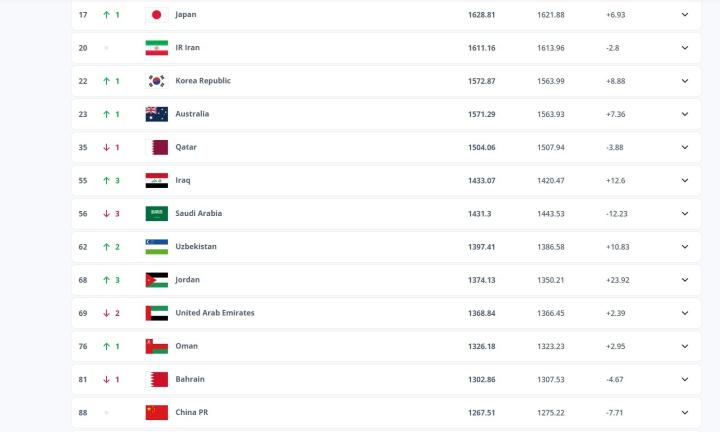Click the Jordan flag icon
The height and width of the screenshot is (432, 720).
[x=156, y=280]
